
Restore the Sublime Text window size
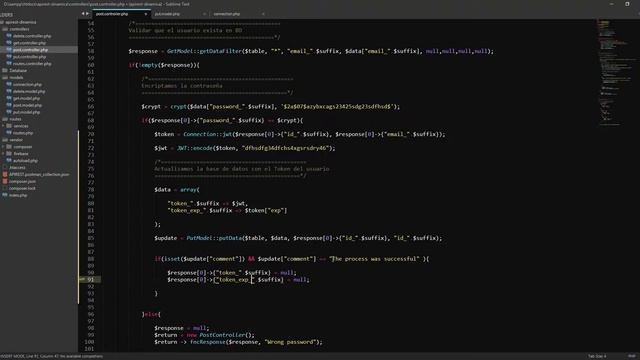627,4
